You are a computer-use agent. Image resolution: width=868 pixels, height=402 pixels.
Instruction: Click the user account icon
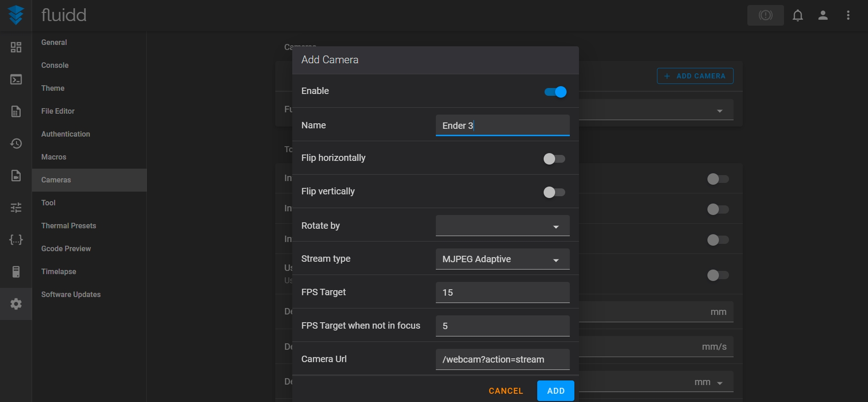pos(823,16)
